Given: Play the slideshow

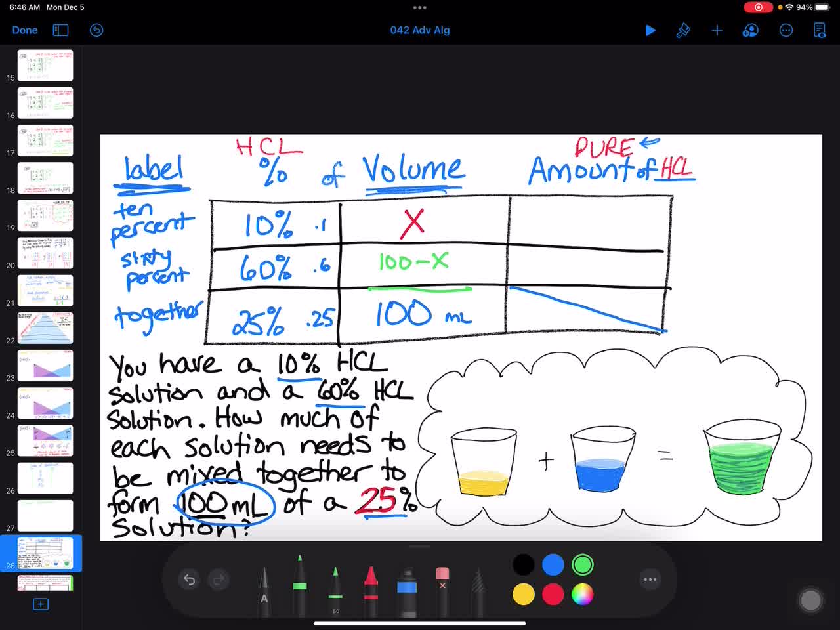Looking at the screenshot, I should click(650, 30).
